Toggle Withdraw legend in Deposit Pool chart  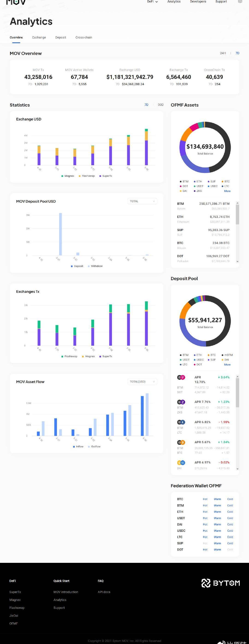95,266
